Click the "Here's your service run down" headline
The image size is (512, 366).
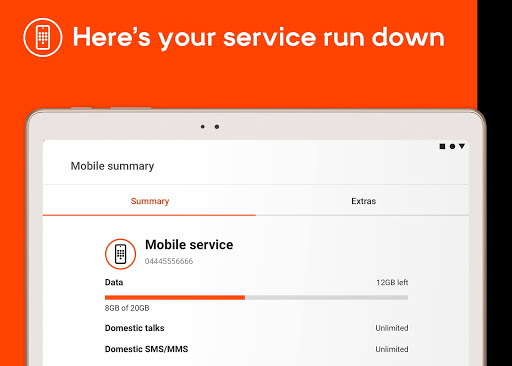[x=259, y=38]
